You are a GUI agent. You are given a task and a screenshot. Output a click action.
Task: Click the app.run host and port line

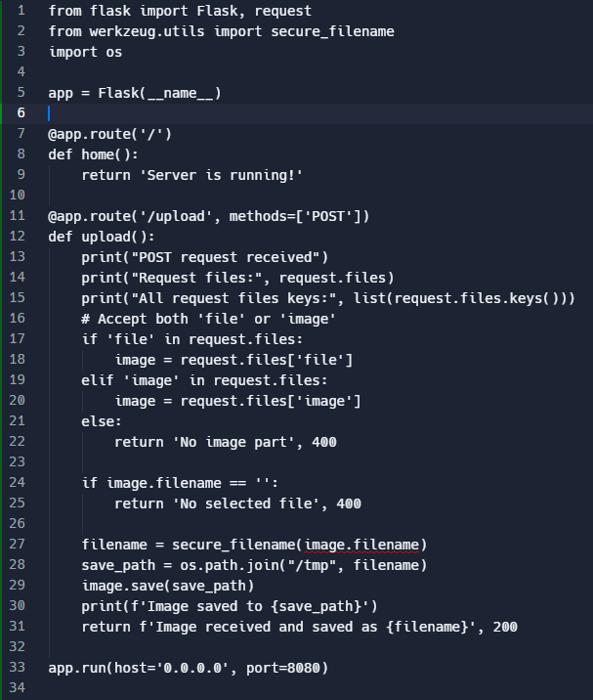(189, 668)
